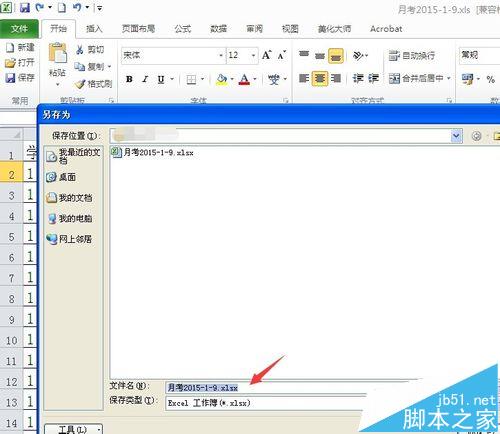The image size is (500, 434).
Task: Switch to the Insert ribbon tab
Action: pos(94,29)
